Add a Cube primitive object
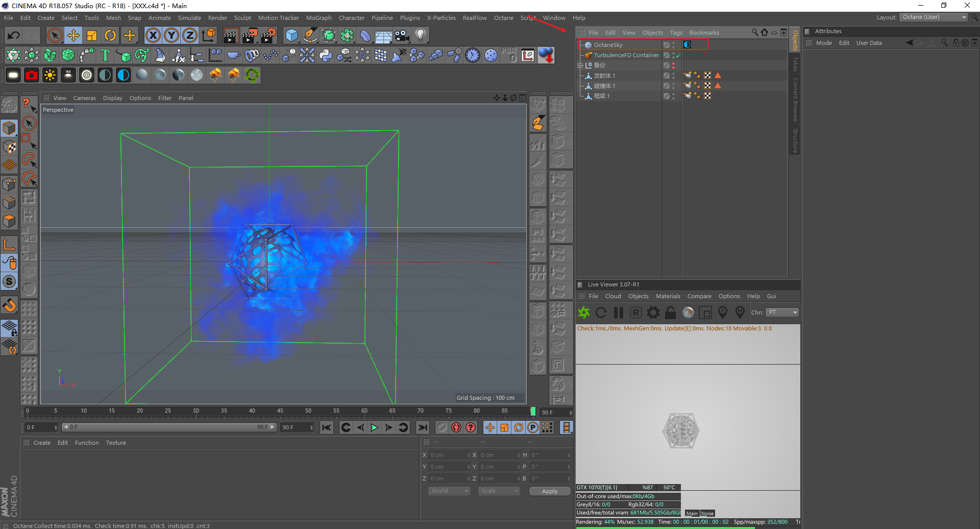This screenshot has width=980, height=529. (x=291, y=35)
